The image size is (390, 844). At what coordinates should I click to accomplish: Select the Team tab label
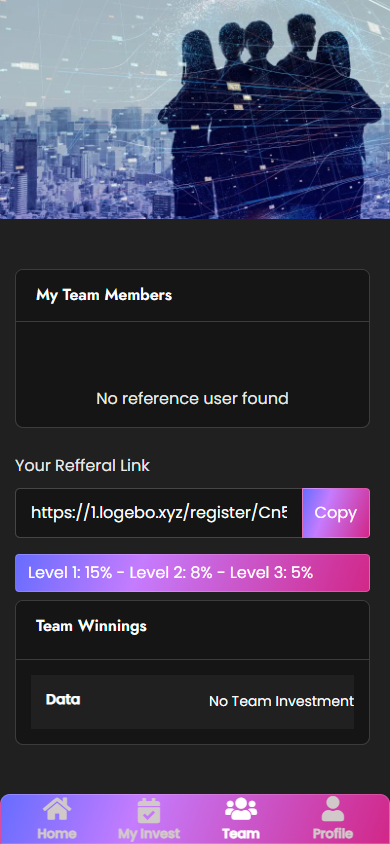coord(240,834)
